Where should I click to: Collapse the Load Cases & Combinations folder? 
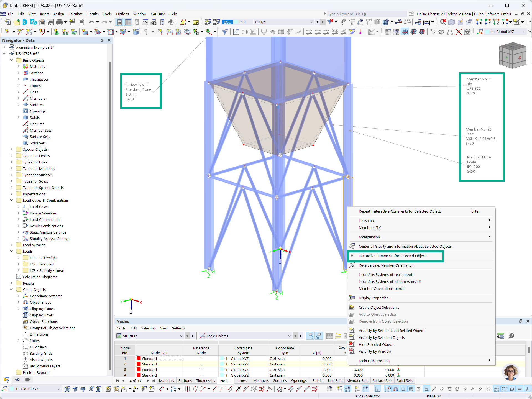tap(11, 200)
